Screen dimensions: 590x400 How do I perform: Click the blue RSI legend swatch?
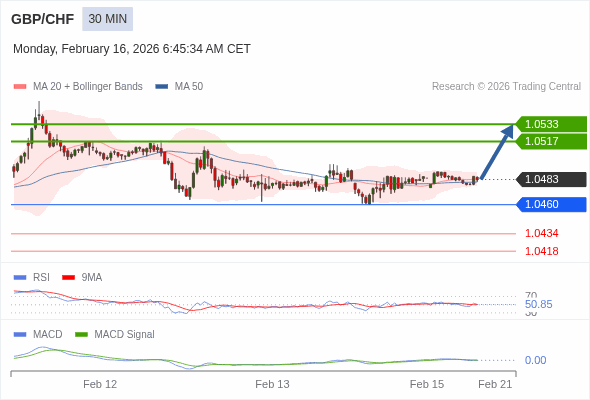point(20,278)
